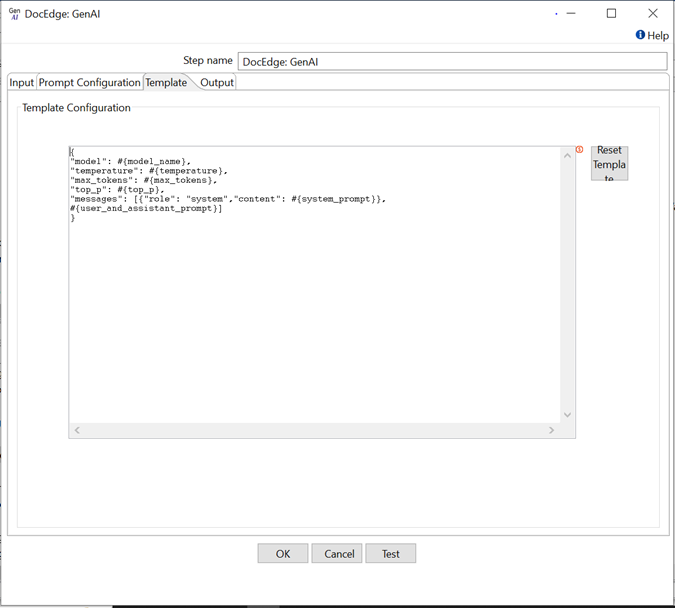Minimize the DocEdge: GenAI window
The image size is (675, 608).
point(571,14)
